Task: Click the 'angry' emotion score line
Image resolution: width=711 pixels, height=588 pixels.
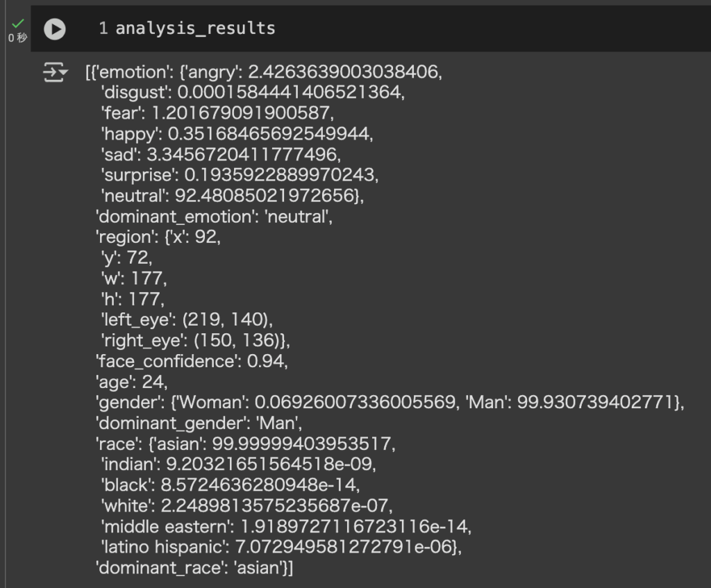Action: coord(264,72)
